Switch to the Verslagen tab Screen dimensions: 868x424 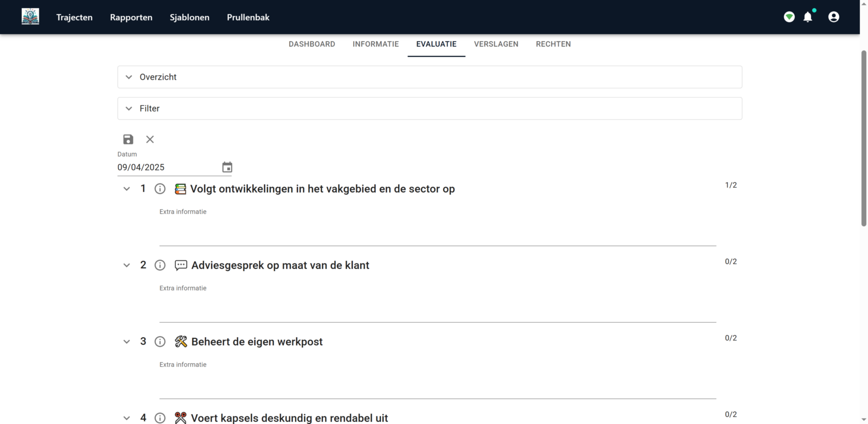tap(496, 44)
